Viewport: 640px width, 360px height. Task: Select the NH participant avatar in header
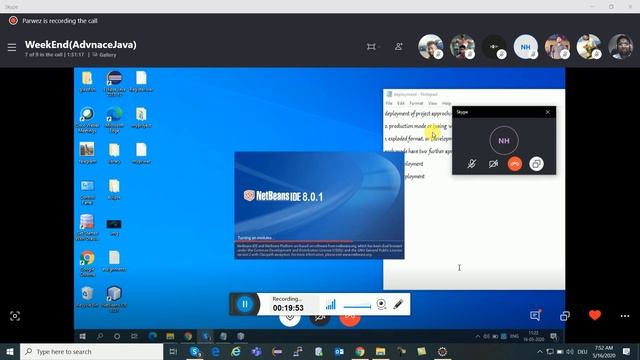point(525,47)
